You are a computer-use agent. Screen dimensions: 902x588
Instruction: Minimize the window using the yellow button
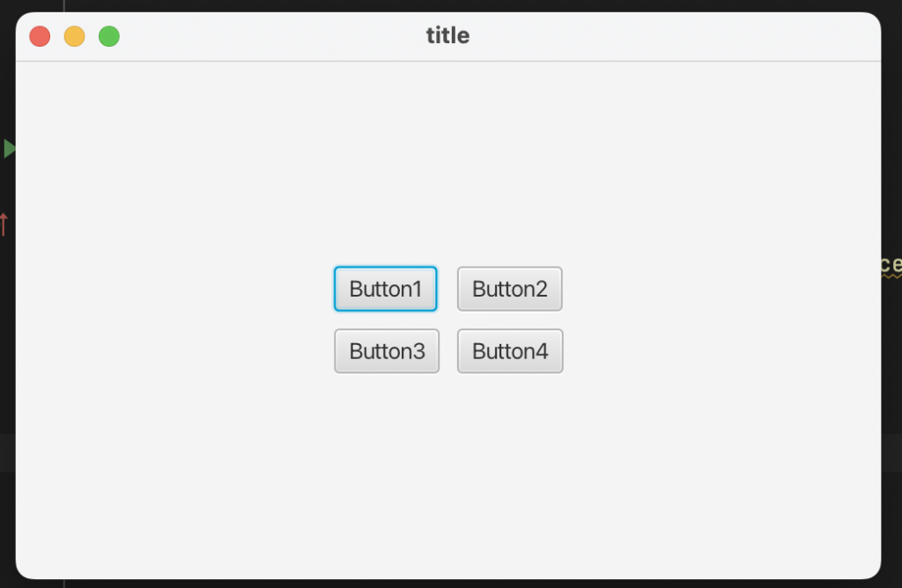[75, 36]
